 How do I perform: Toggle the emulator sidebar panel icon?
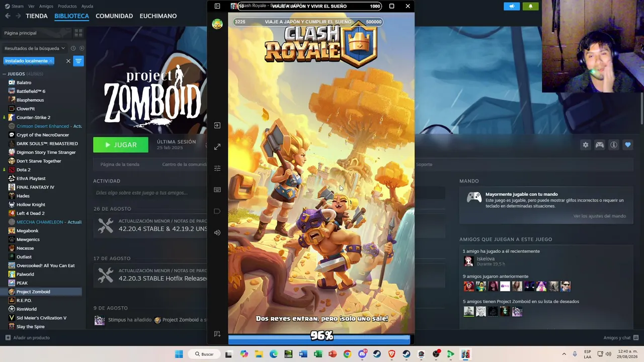click(x=217, y=6)
